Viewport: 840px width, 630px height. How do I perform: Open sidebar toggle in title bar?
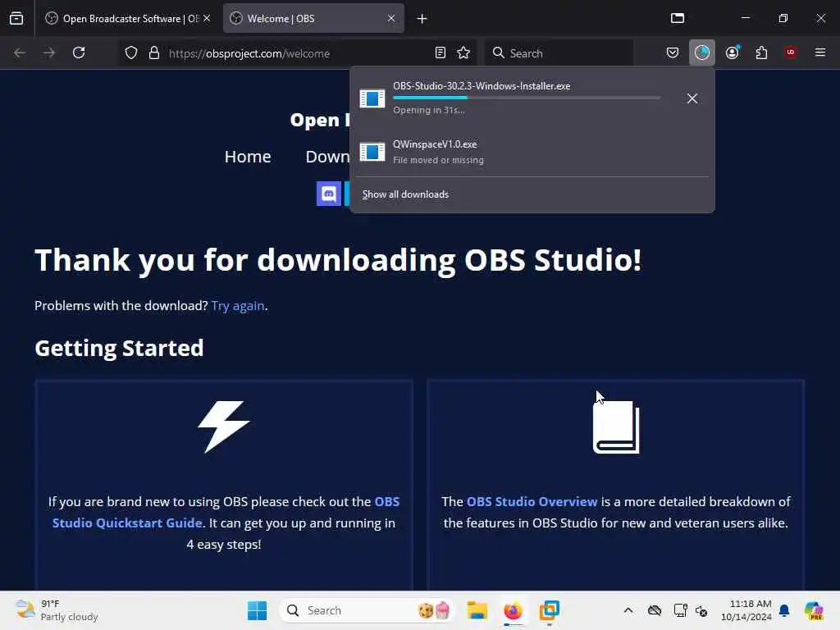point(678,18)
